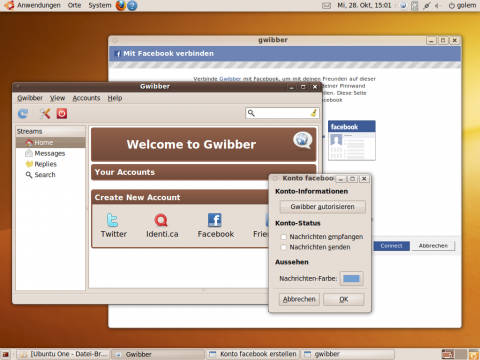Click the facebook profile preview thumbnail
The height and width of the screenshot is (360, 480).
[x=352, y=140]
